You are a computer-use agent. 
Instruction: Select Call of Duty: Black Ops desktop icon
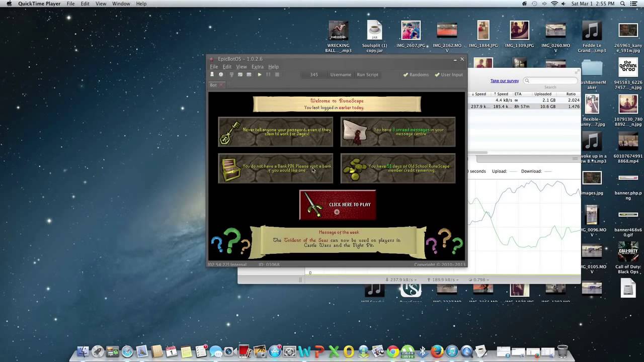[x=628, y=258]
